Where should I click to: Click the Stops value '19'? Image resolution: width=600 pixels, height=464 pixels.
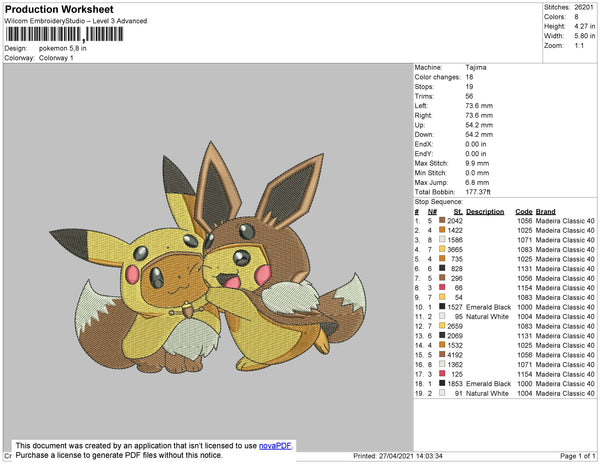tap(470, 86)
